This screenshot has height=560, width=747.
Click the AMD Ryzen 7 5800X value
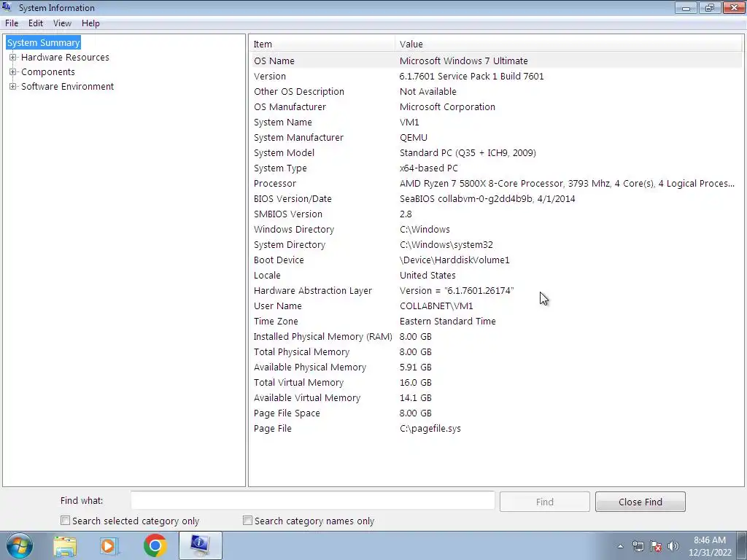pos(567,183)
